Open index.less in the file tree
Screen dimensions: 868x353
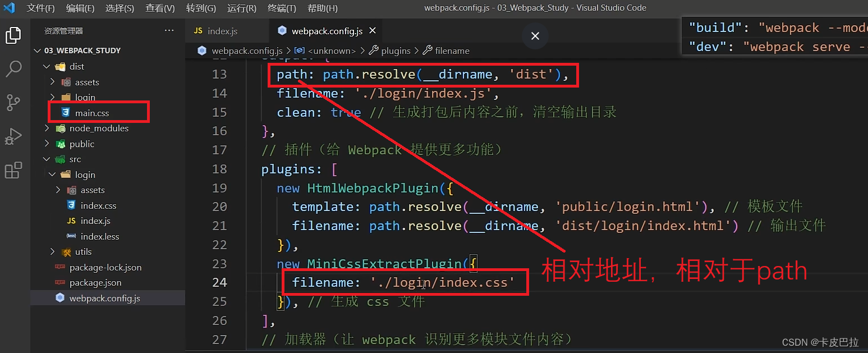[x=100, y=236]
